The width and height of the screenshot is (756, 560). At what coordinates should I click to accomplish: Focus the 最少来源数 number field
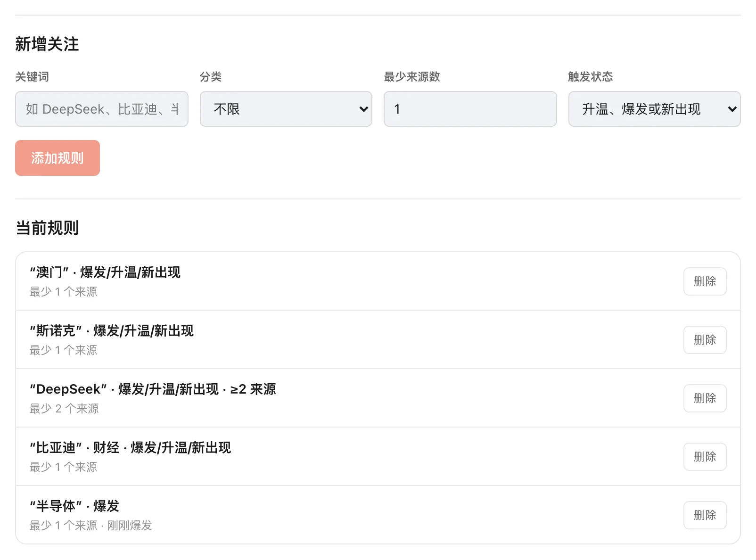tap(470, 109)
